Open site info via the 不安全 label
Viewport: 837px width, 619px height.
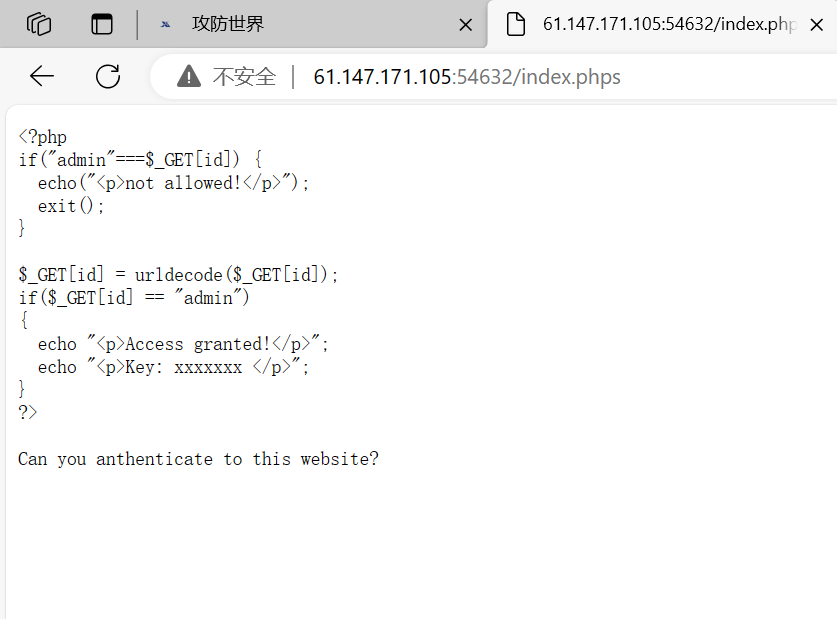coord(244,77)
